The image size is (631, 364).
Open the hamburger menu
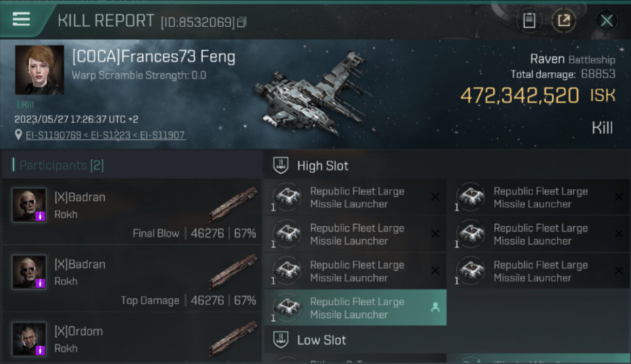[21, 19]
